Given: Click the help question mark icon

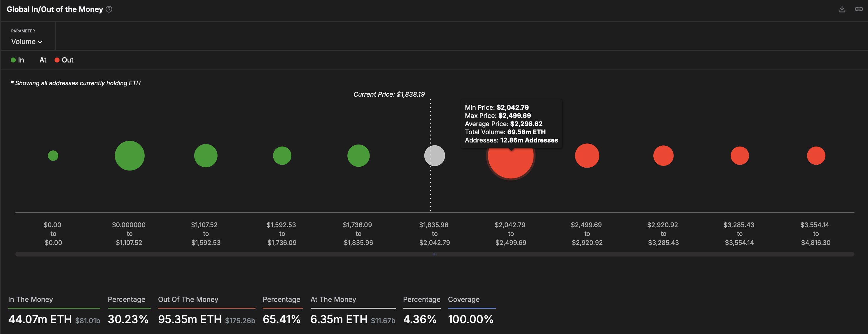Looking at the screenshot, I should 109,9.
